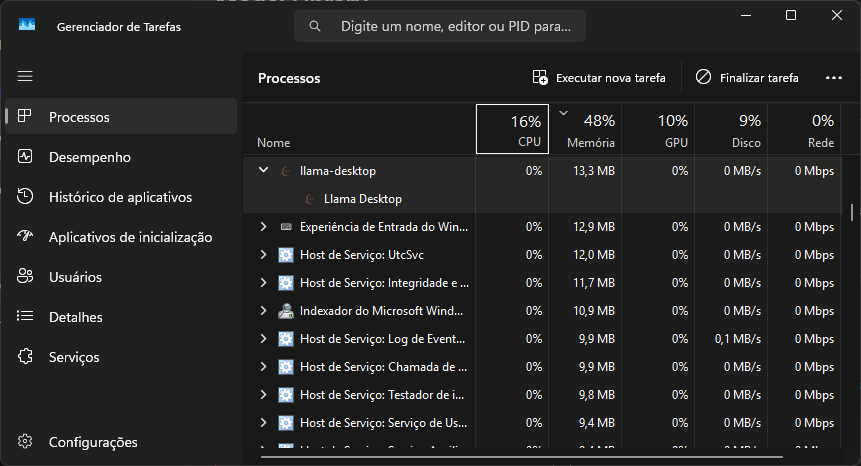Click the 0,1 MB/s disk value for Log de Event
861x466 pixels.
[x=737, y=339]
